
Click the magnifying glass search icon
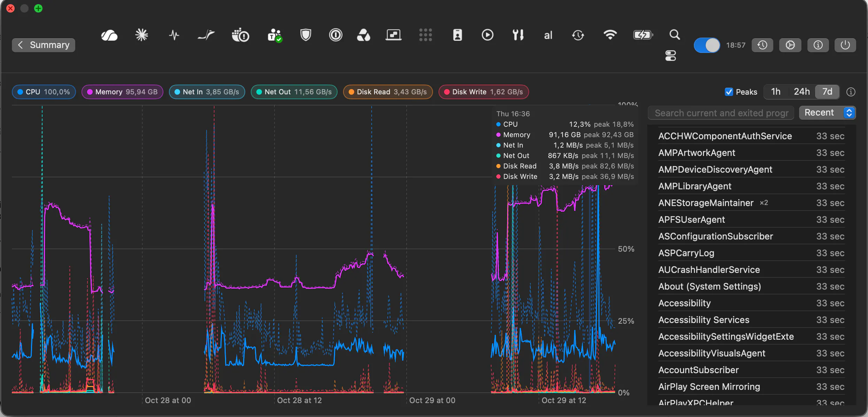(675, 34)
